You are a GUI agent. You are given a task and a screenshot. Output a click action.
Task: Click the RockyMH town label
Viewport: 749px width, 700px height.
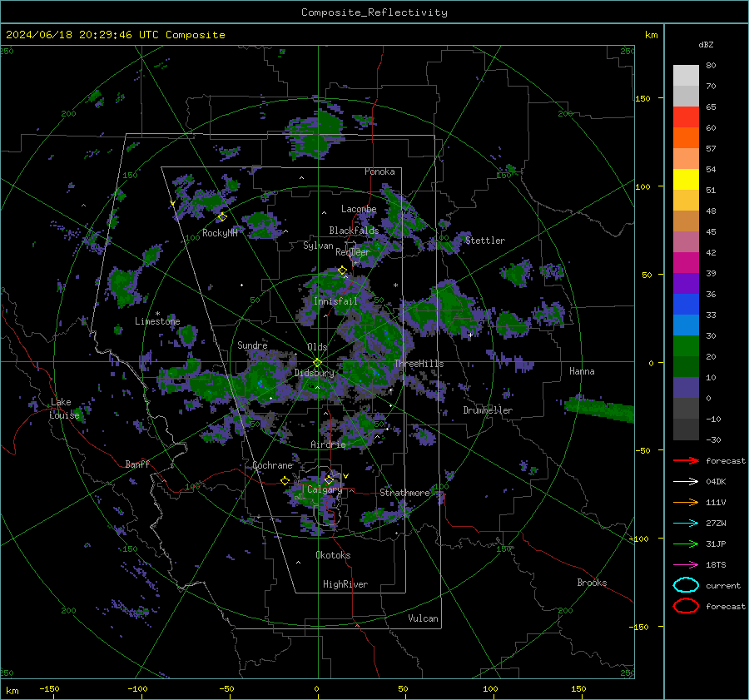click(x=220, y=233)
